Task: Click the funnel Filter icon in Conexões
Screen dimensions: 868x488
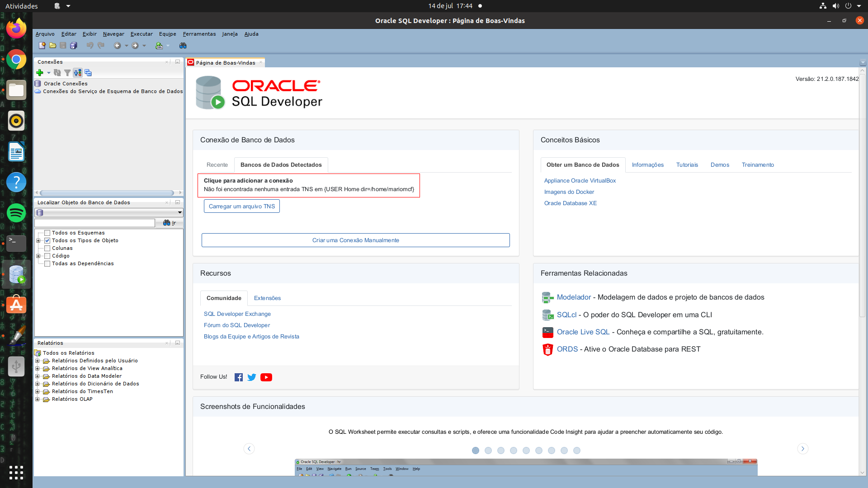Action: [67, 73]
